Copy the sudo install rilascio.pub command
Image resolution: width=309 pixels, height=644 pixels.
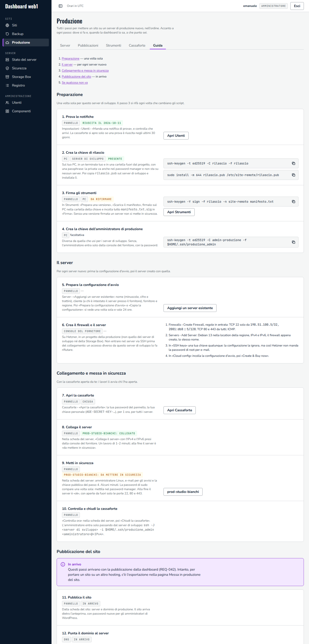[x=293, y=175]
